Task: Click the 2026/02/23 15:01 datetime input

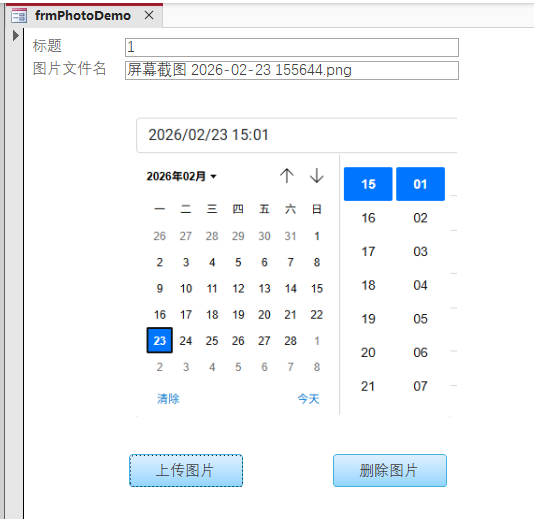Action: (x=296, y=135)
